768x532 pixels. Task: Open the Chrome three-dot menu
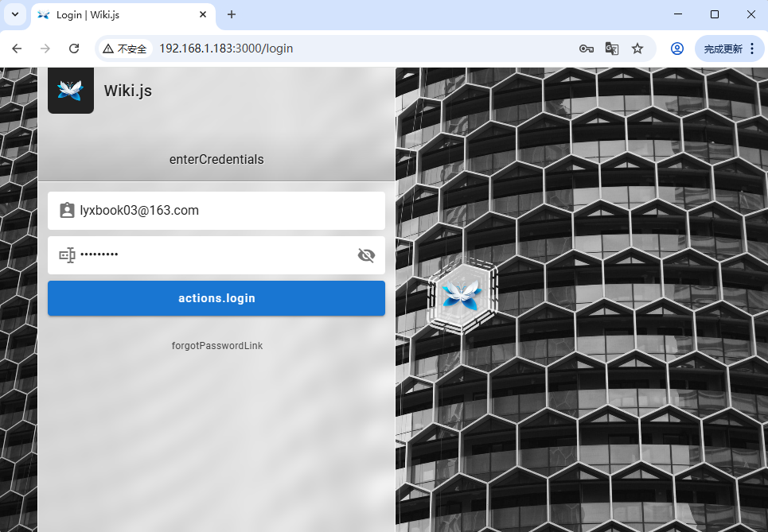(x=752, y=49)
